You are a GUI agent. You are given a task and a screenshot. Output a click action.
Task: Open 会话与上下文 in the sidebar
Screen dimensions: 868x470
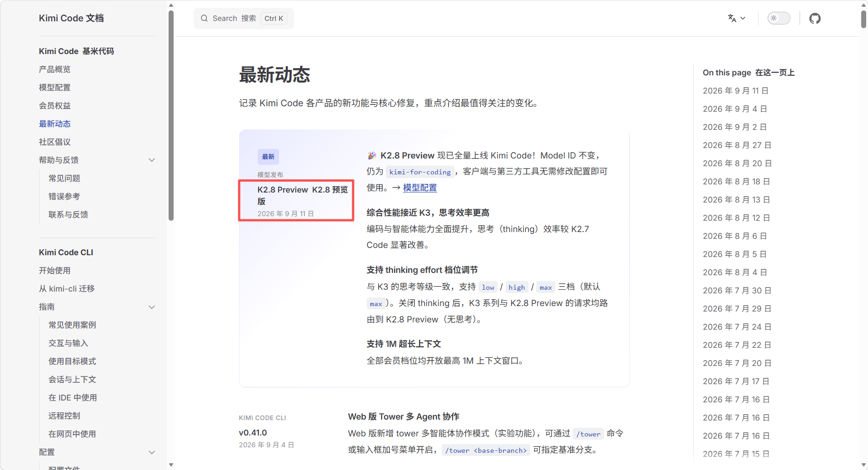click(72, 380)
